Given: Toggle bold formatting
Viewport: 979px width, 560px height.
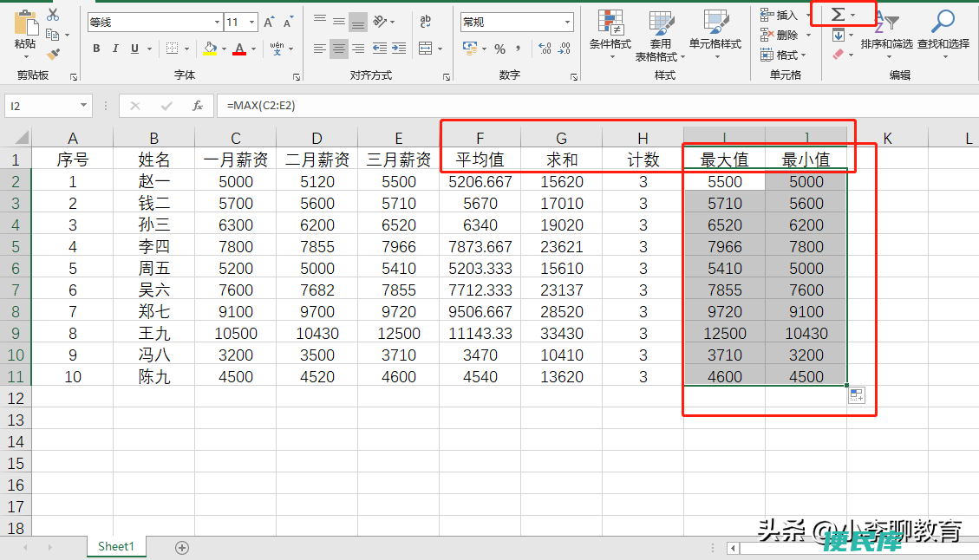Looking at the screenshot, I should (96, 48).
